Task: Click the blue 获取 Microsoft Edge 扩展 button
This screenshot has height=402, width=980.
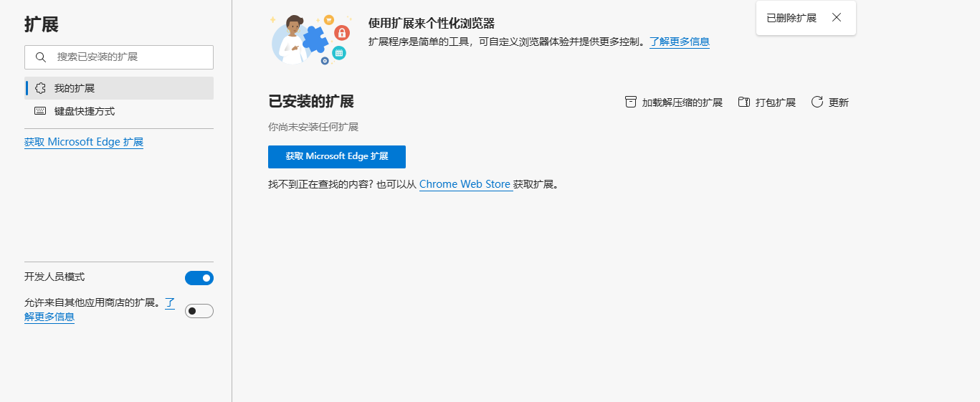Action: point(337,156)
